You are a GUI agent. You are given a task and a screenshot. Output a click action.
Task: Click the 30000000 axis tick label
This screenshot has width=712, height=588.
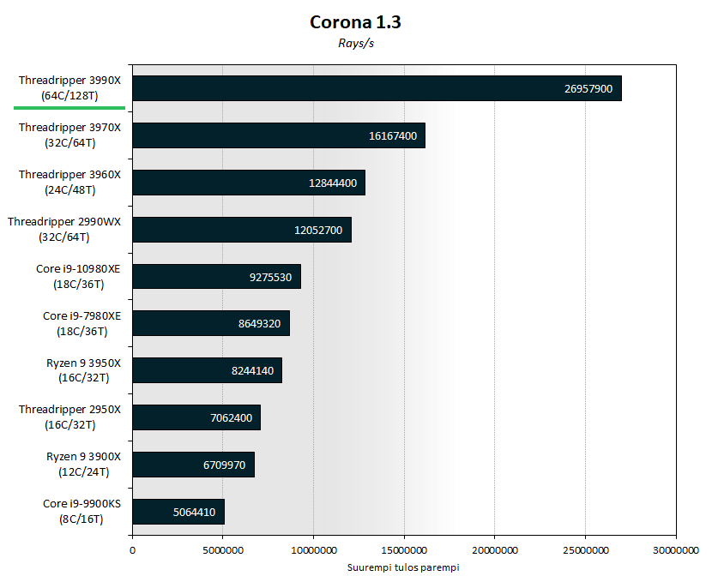(x=676, y=550)
